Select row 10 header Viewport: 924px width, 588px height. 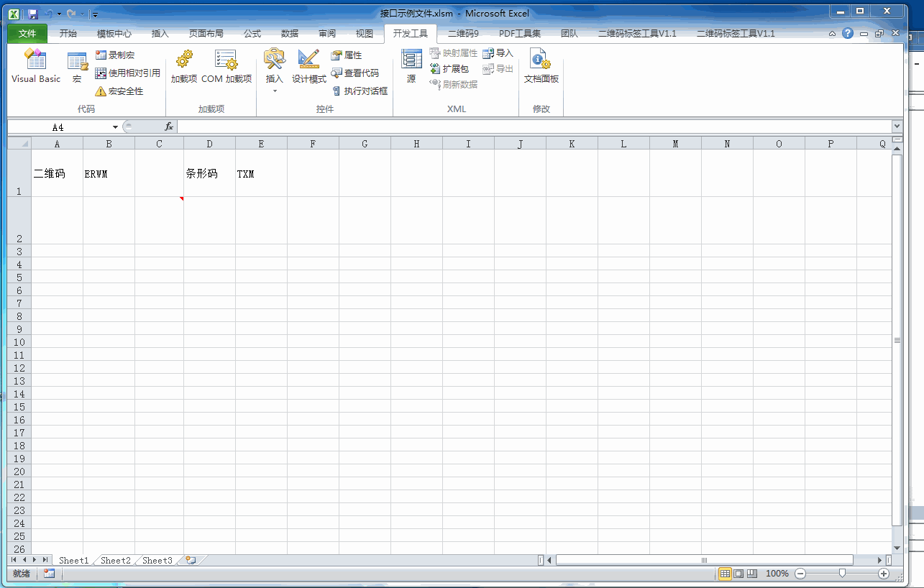(19, 342)
